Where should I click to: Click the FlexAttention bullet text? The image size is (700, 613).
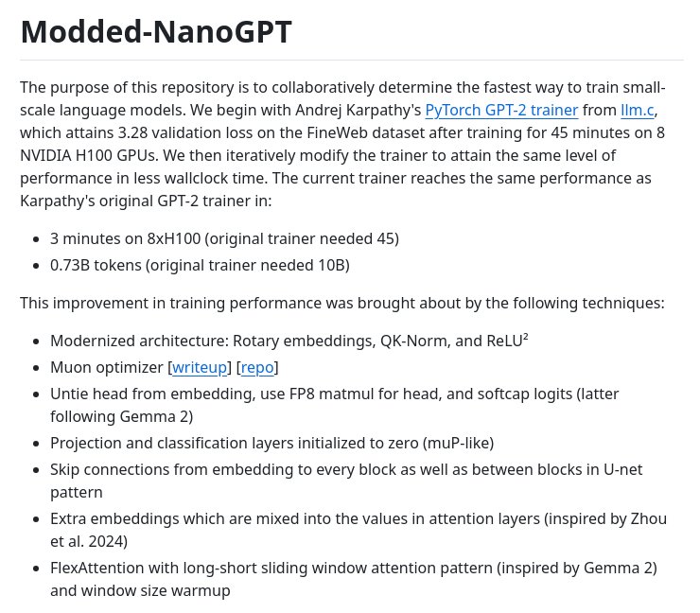tap(353, 568)
